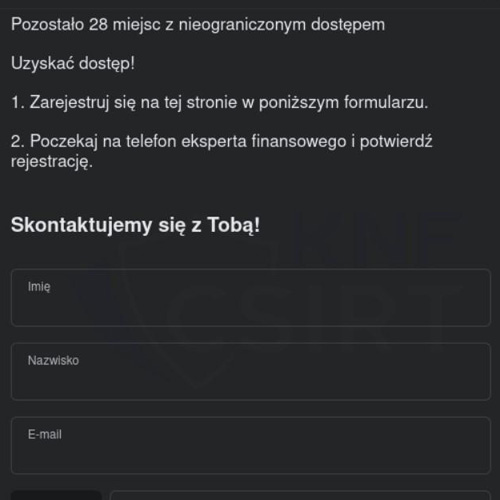
Task: Click the Imię placeholder label
Action: [39, 287]
